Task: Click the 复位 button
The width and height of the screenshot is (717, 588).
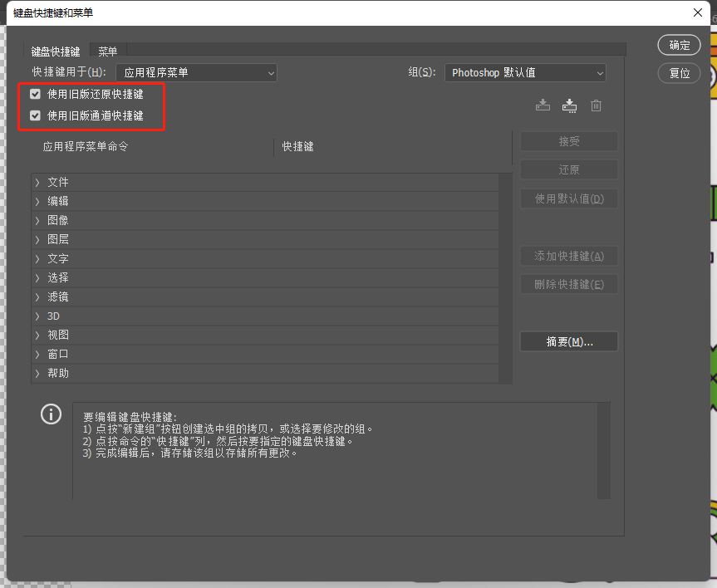Action: [679, 73]
